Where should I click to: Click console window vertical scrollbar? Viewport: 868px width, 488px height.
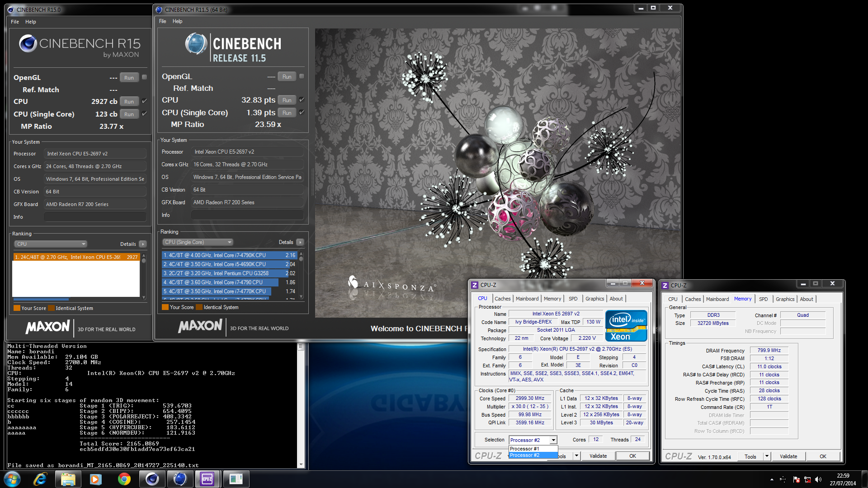point(301,406)
